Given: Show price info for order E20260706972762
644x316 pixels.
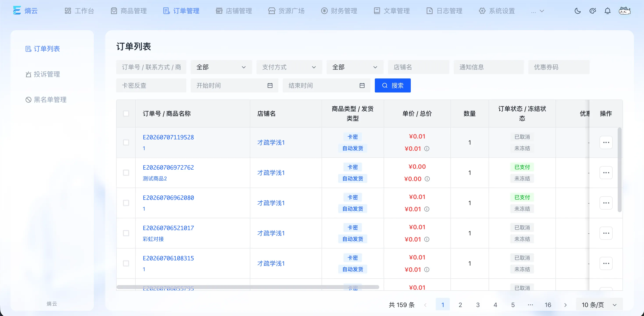Looking at the screenshot, I should tap(427, 179).
